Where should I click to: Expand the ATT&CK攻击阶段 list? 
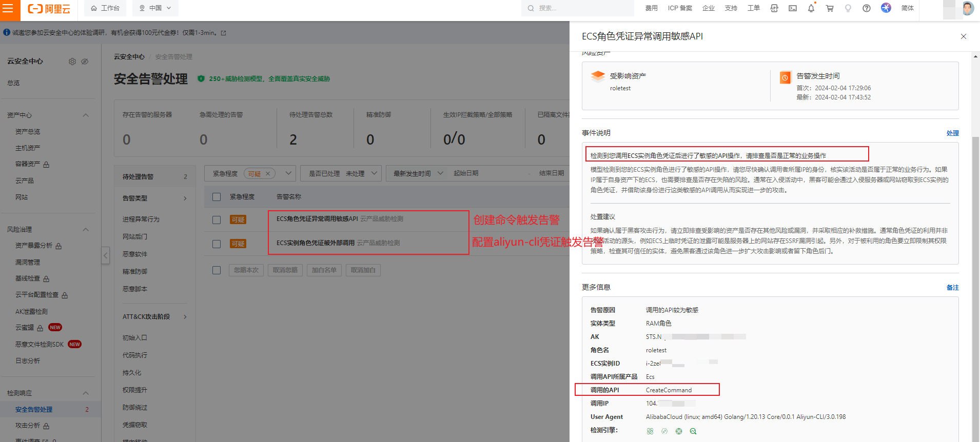(x=185, y=317)
